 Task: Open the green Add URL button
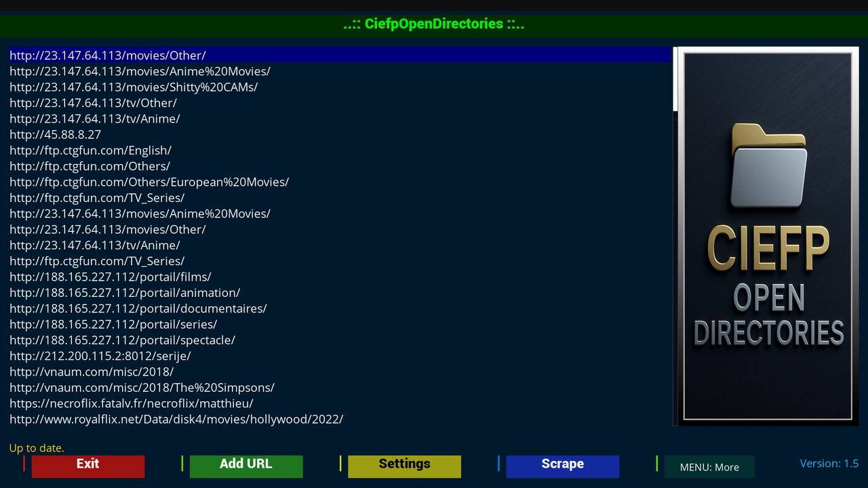[246, 466]
